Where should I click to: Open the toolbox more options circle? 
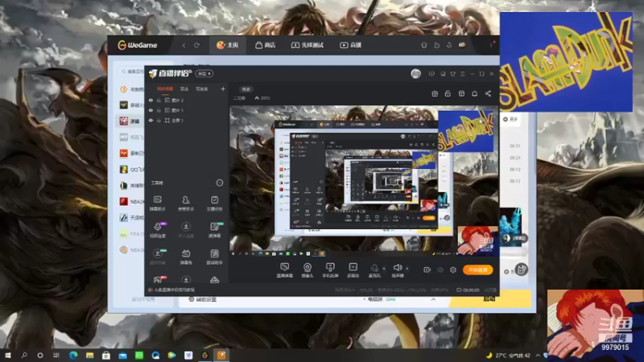tap(220, 183)
